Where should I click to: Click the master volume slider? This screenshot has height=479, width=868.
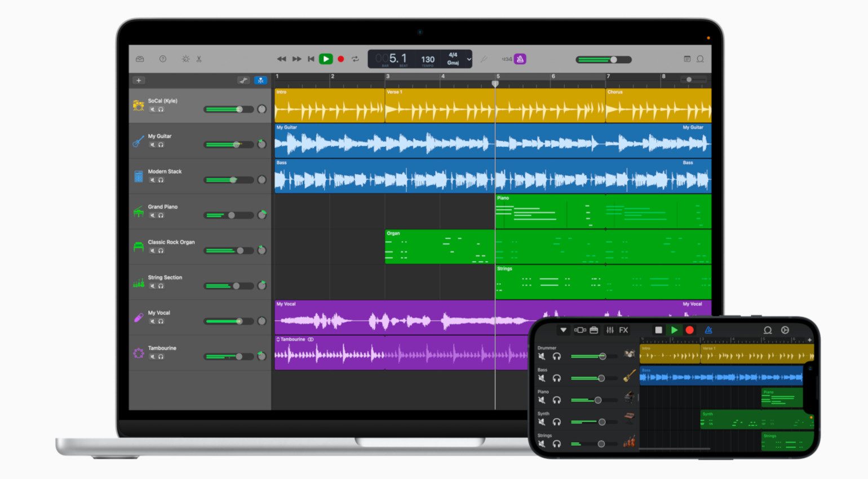(603, 60)
